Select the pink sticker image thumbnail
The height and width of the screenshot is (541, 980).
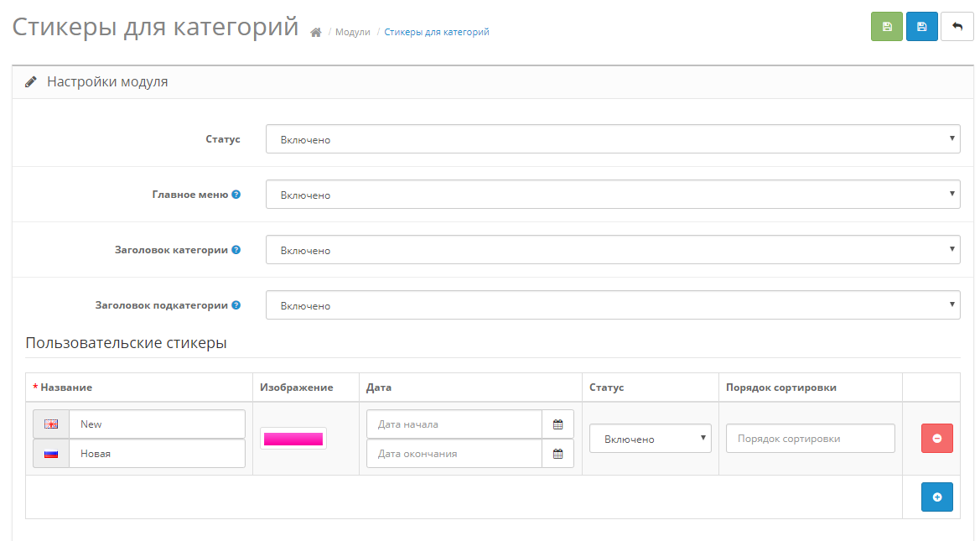[x=293, y=439]
